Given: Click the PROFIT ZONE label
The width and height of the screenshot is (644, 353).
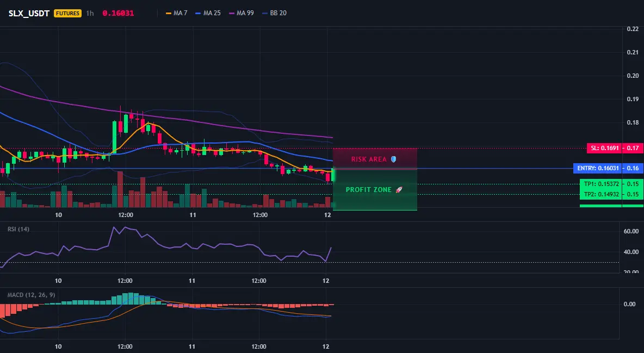Looking at the screenshot, I should tap(369, 190).
